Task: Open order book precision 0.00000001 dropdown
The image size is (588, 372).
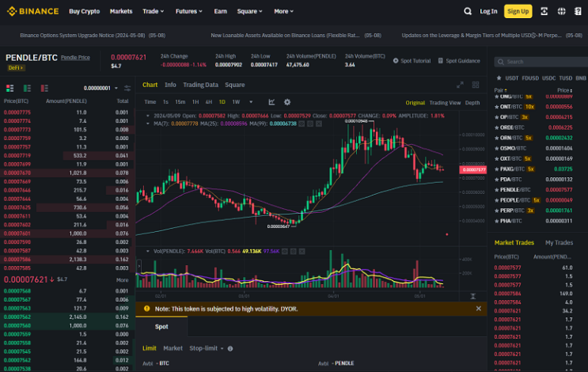Action: tap(101, 88)
